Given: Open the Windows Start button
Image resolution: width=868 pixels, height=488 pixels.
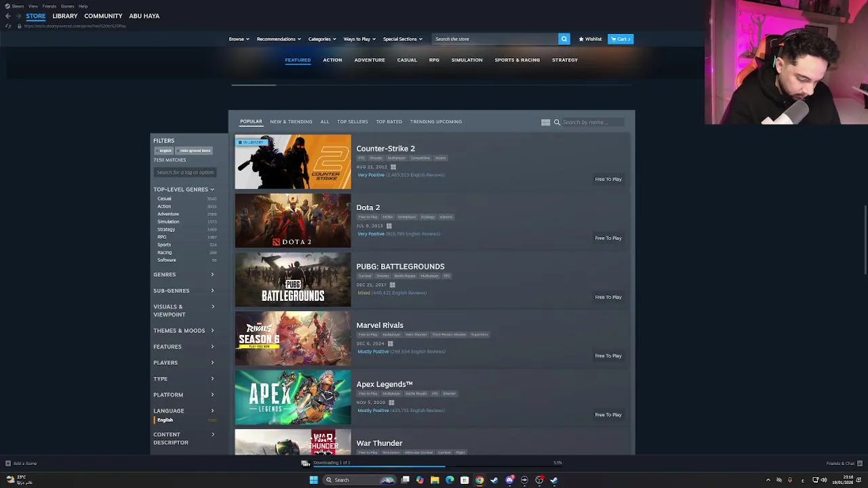Looking at the screenshot, I should coord(313,480).
